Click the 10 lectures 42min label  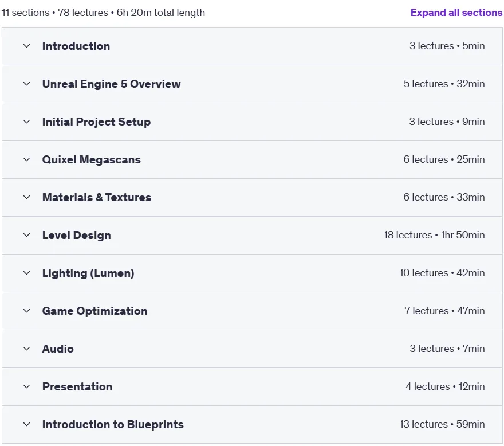(442, 273)
